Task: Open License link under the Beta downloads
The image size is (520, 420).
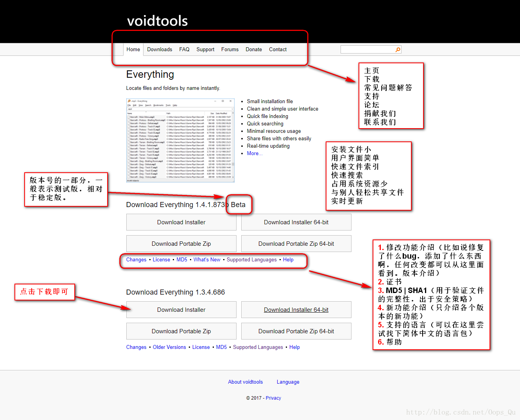Action: point(161,260)
